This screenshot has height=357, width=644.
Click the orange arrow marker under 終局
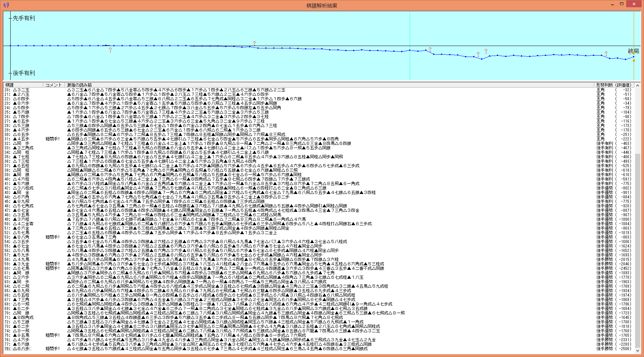coord(634,60)
